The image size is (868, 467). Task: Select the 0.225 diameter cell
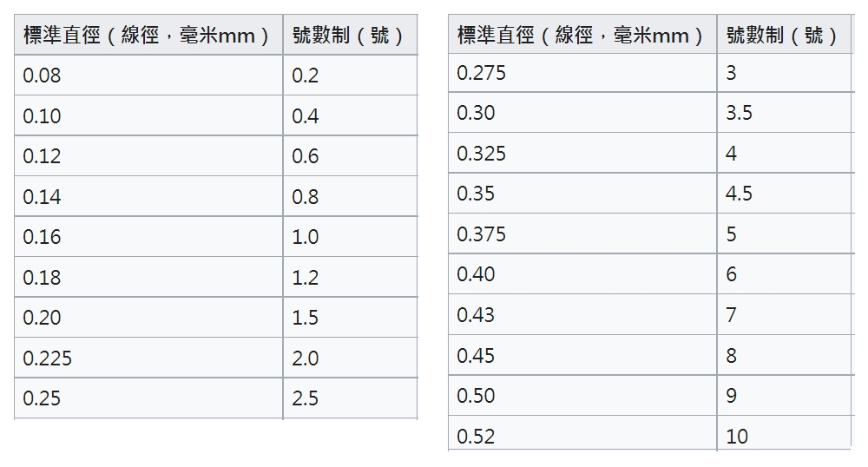click(x=148, y=358)
